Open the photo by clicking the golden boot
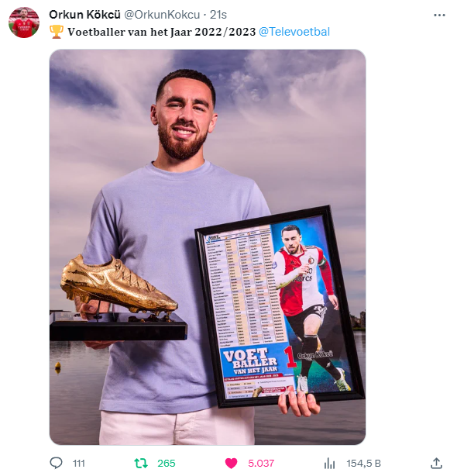The width and height of the screenshot is (457, 476). (119, 285)
